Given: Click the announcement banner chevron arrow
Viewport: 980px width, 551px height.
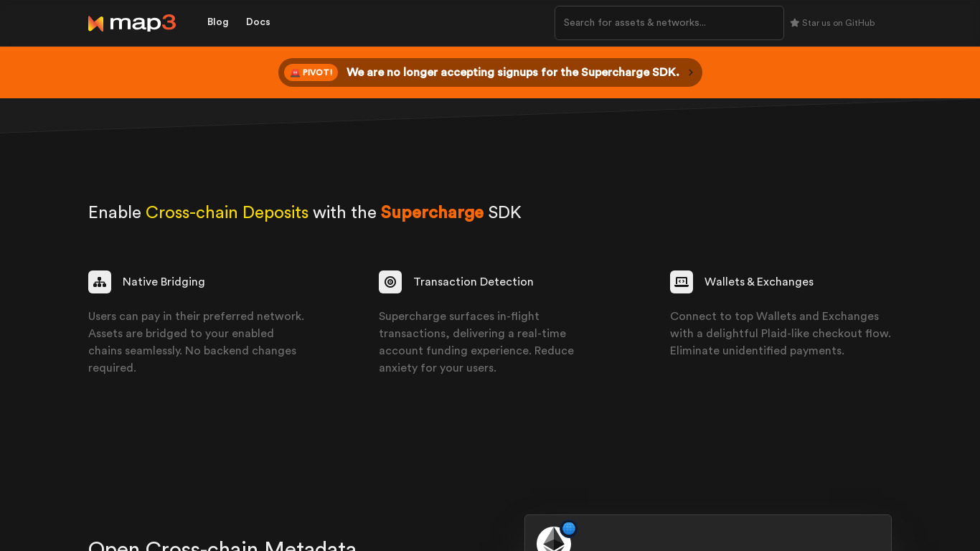Looking at the screenshot, I should [x=691, y=72].
